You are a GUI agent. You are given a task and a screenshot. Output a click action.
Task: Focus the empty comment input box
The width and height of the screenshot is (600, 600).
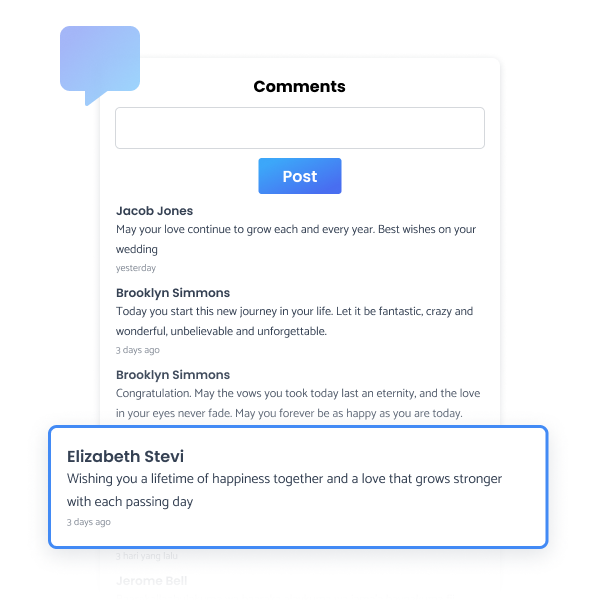(x=300, y=128)
